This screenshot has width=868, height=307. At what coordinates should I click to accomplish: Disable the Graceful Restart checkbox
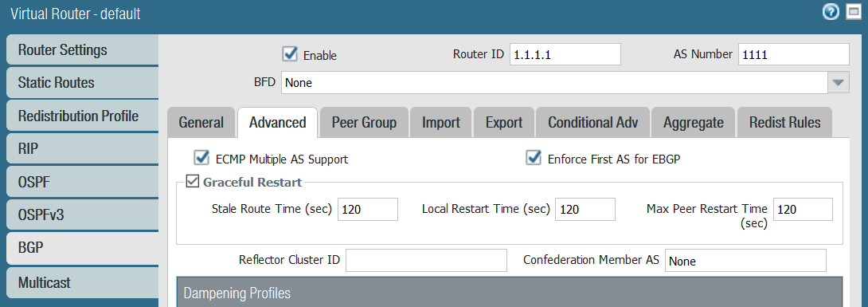click(x=192, y=181)
